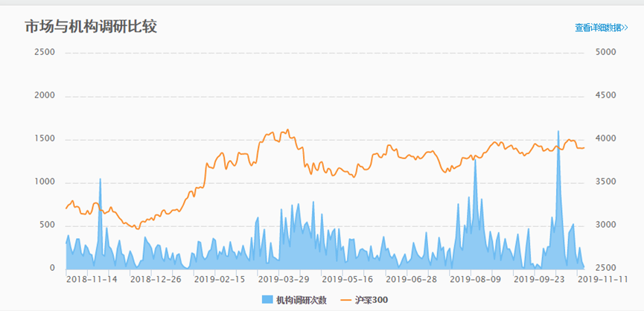644x311 pixels.
Task: Click the tallest blue peak near 1600
Action: click(x=558, y=134)
